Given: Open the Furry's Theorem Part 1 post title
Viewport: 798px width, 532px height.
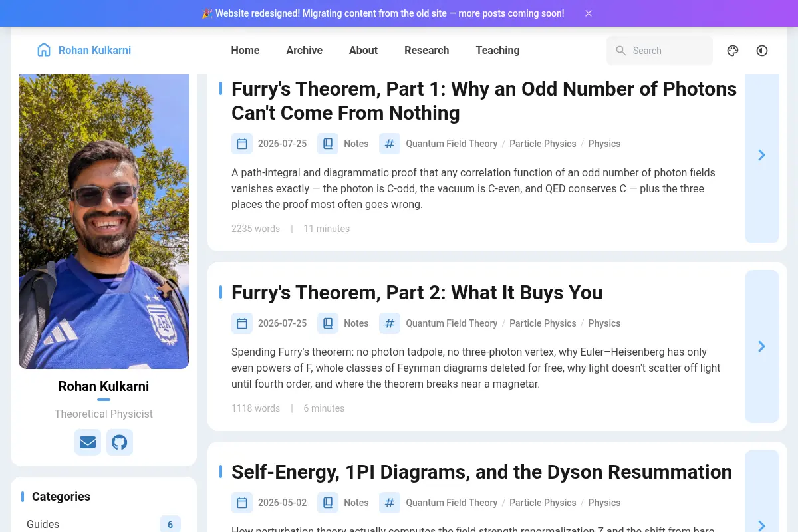Looking at the screenshot, I should [x=484, y=101].
